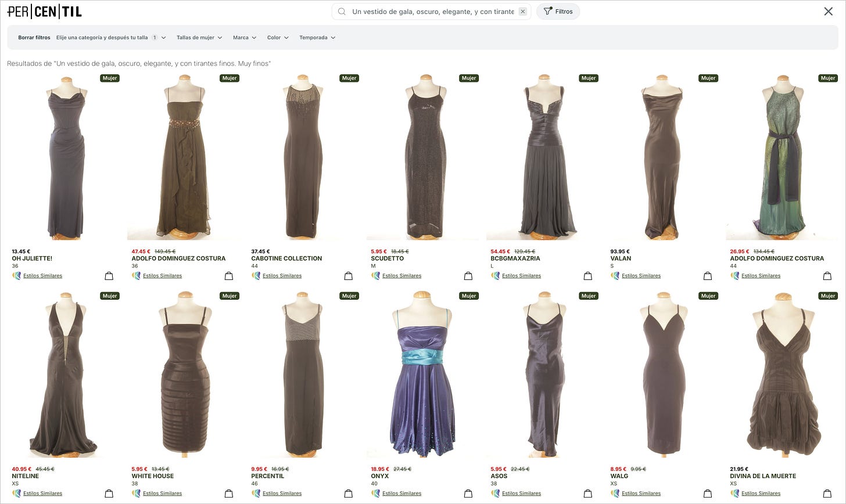Click Borrar filtros to clear filters

coord(34,38)
